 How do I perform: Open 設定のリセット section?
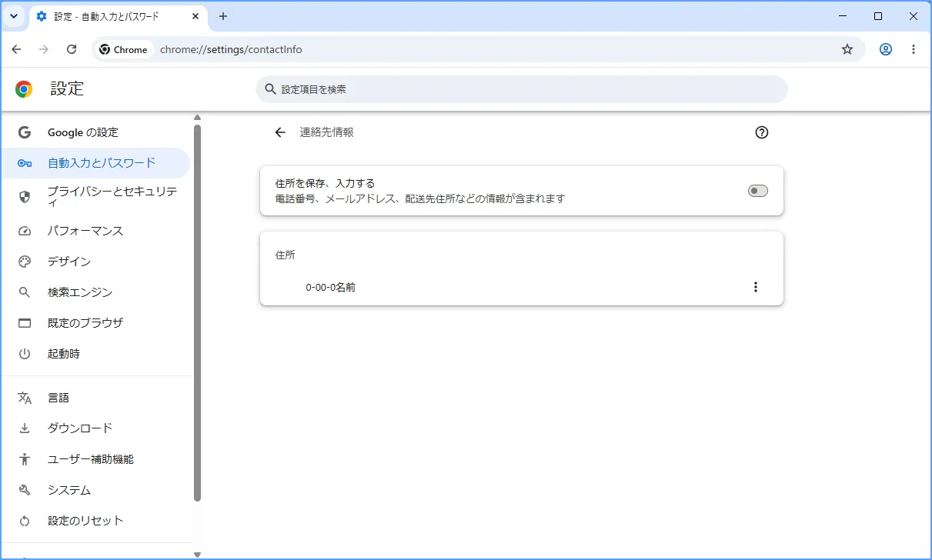95,521
